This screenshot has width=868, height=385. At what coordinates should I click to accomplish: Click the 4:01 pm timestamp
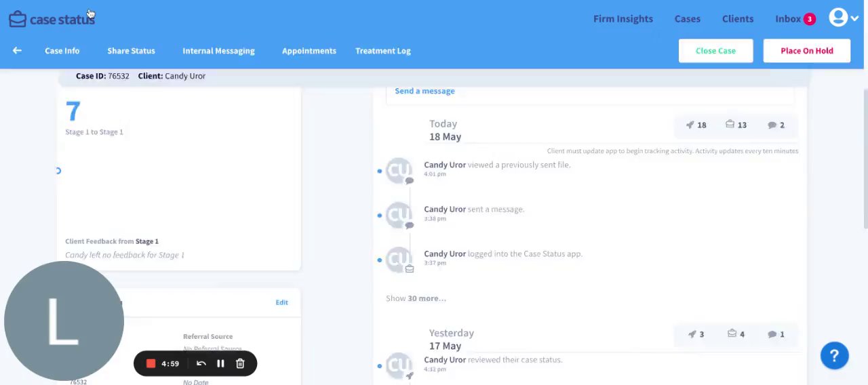(x=435, y=174)
